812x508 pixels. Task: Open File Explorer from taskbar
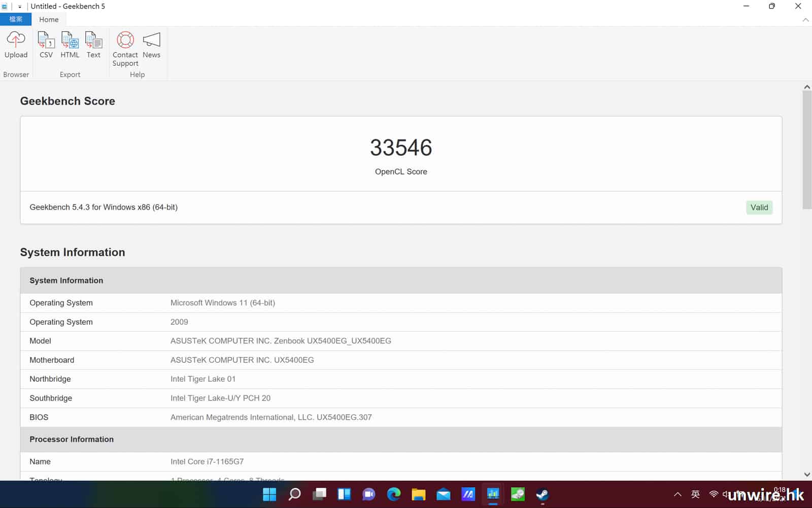point(419,494)
